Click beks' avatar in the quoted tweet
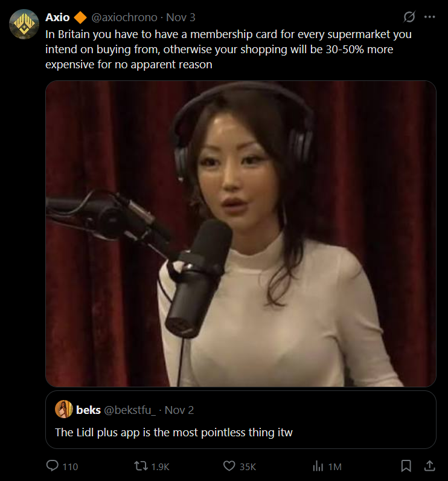The width and height of the screenshot is (448, 481). tap(64, 409)
